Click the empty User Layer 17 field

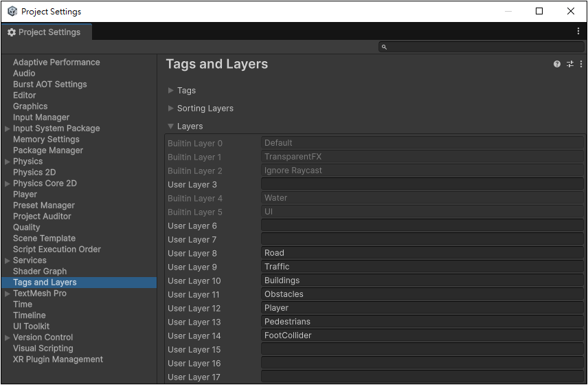click(422, 377)
